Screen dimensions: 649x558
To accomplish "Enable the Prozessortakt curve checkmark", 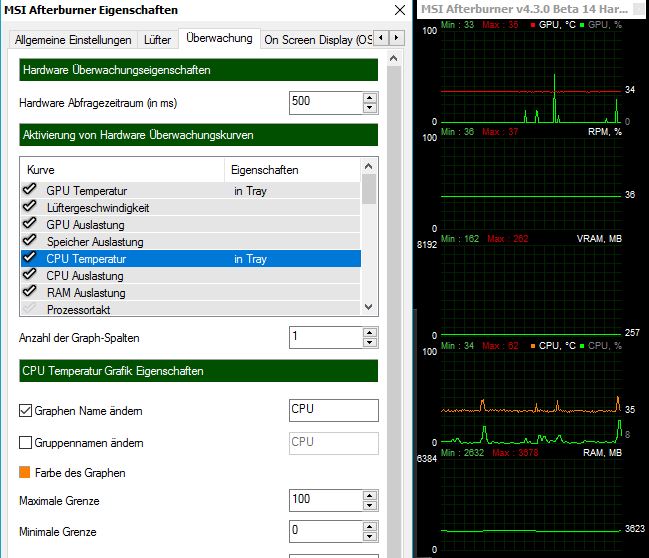I will coord(29,308).
